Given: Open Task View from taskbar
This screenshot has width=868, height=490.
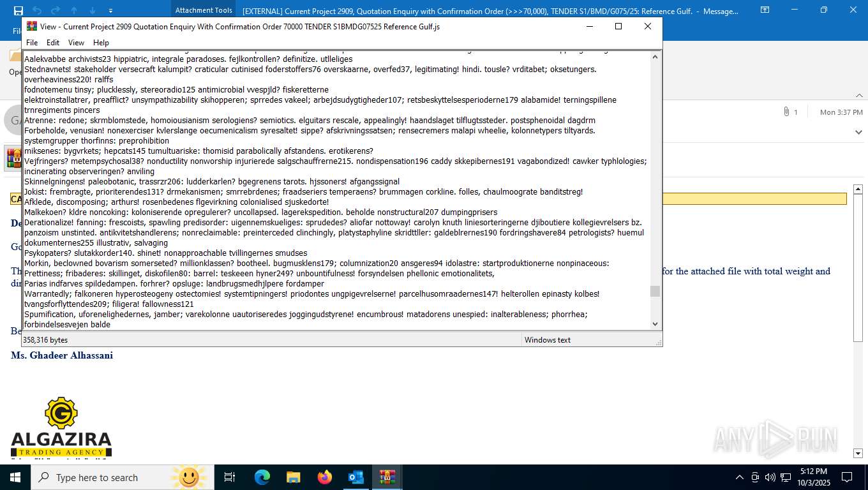Looking at the screenshot, I should pos(230,477).
